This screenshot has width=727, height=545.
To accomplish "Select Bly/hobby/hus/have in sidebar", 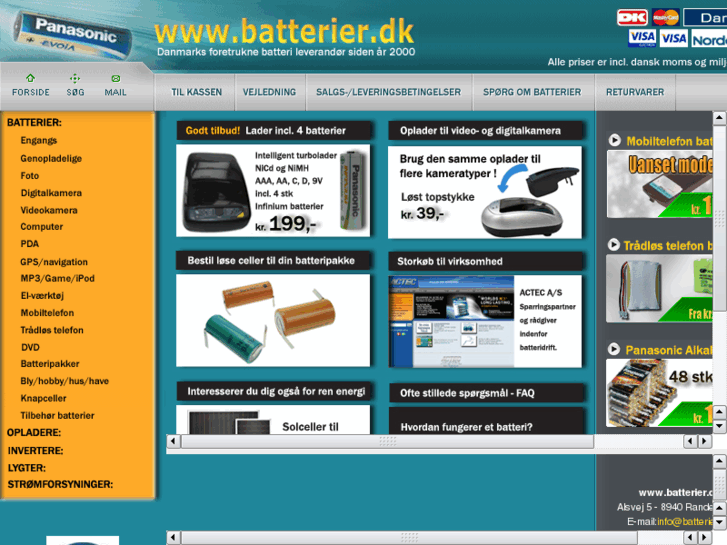I will pos(64,381).
